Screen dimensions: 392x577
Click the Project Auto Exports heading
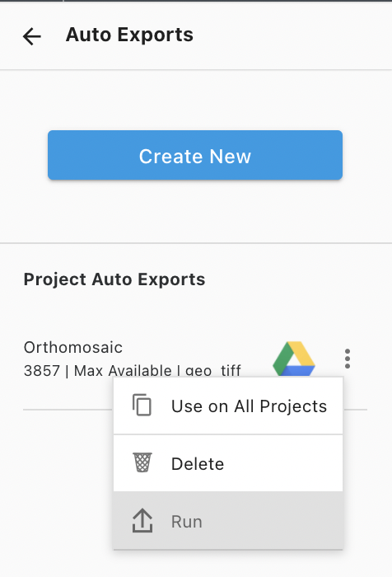click(114, 279)
